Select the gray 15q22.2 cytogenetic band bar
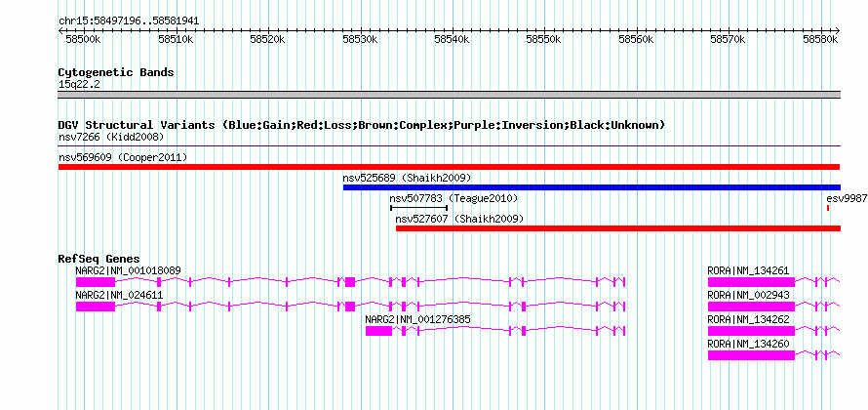The height and width of the screenshot is (410, 868). tap(449, 95)
